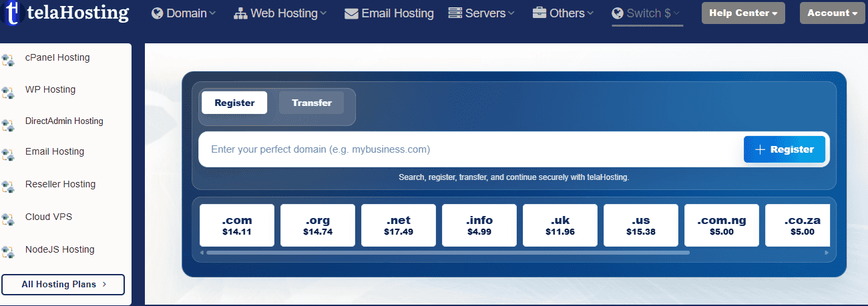Go to Cloud VPS in the sidebar
The height and width of the screenshot is (306, 868).
[x=49, y=217]
